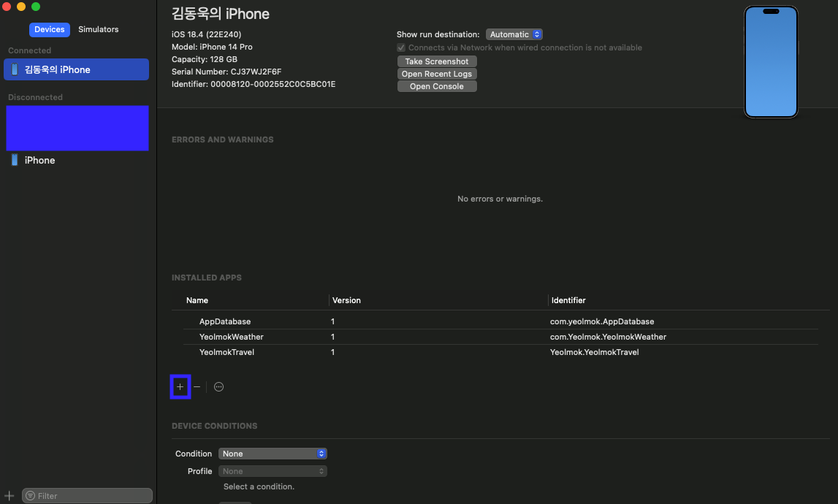Screen dimensions: 838x504
Task: Click the Filter search field
Action: click(x=87, y=496)
